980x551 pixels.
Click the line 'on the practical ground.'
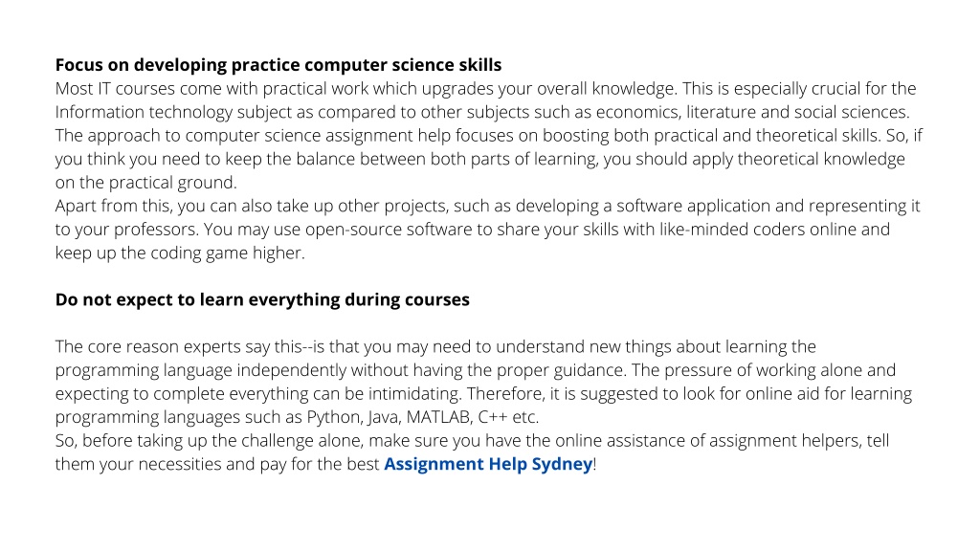(145, 183)
